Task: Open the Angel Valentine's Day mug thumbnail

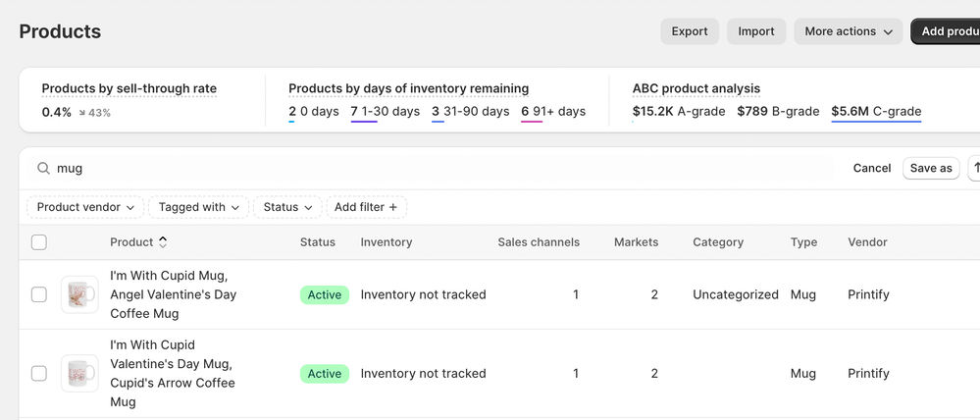Action: pyautogui.click(x=79, y=294)
